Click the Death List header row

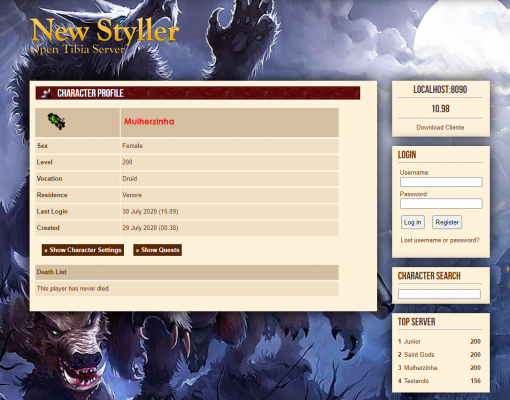coord(187,272)
